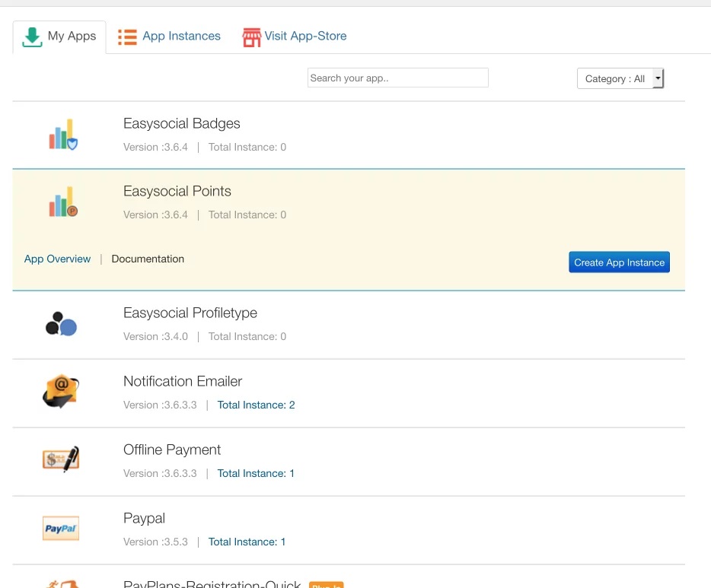This screenshot has height=588, width=711.
Task: Click the Easysocial Points app icon
Action: pos(61,201)
